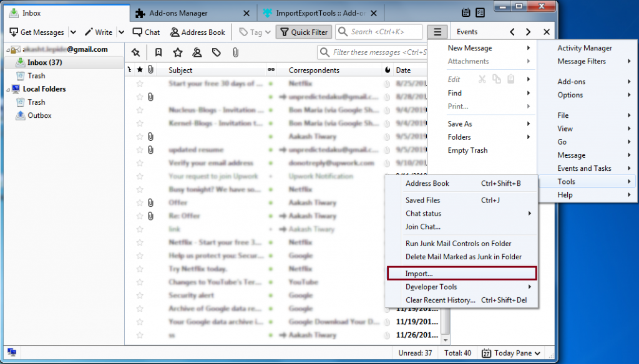639x364 pixels.
Task: Filter by tagged messages icon
Action: [217, 52]
